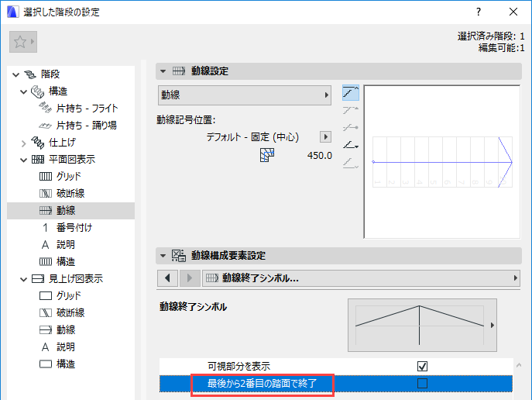The height and width of the screenshot is (400, 532).
Task: Select 構造 under 見上げ図表示
Action: tap(66, 364)
